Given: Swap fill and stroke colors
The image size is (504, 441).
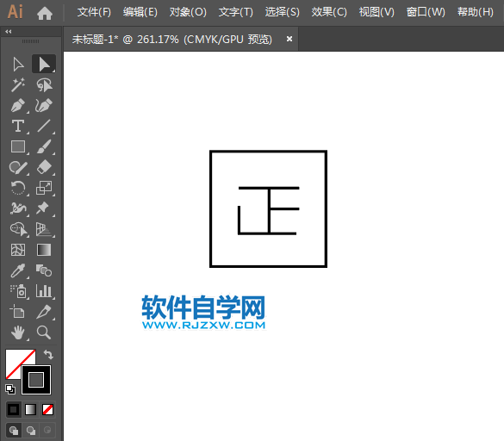Looking at the screenshot, I should click(x=48, y=355).
